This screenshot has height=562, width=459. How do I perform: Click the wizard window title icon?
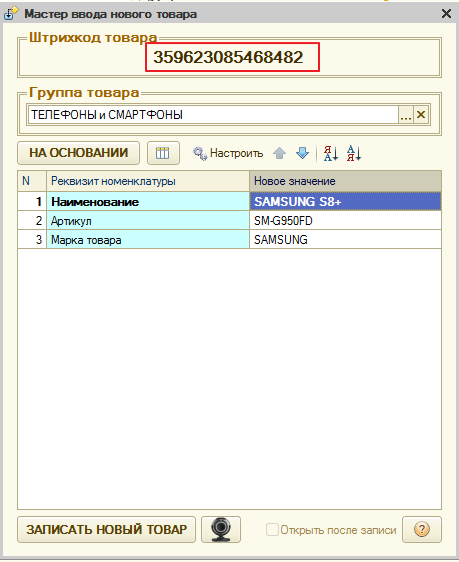[10, 14]
